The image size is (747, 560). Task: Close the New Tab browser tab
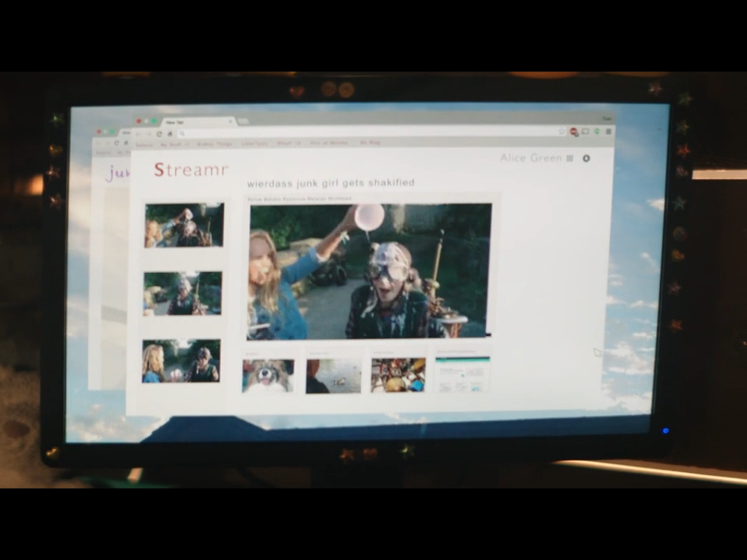230,122
